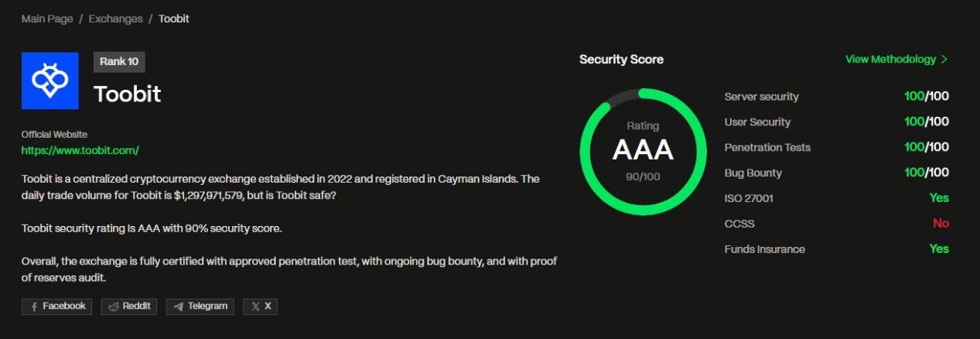Select the current Toobit breadcrumb
Image resolution: width=980 pixels, height=339 pixels.
pyautogui.click(x=174, y=19)
